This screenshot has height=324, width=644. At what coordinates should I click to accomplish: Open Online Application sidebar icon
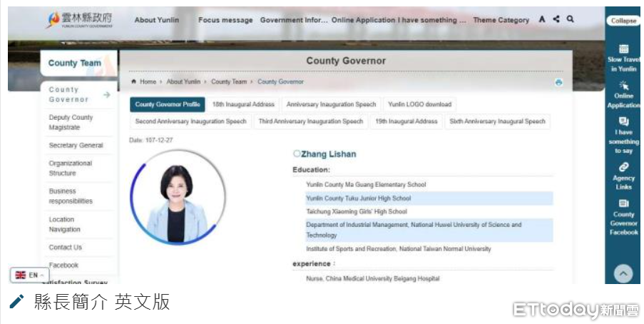623,86
